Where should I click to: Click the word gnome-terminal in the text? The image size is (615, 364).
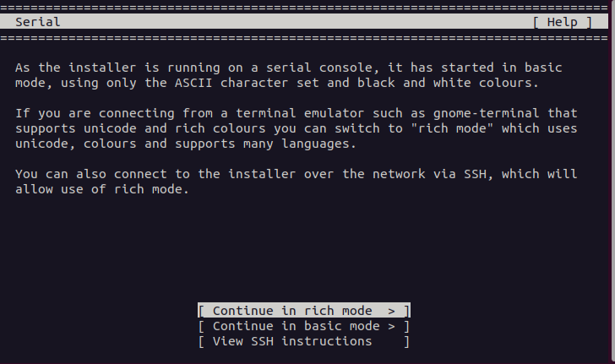point(493,112)
